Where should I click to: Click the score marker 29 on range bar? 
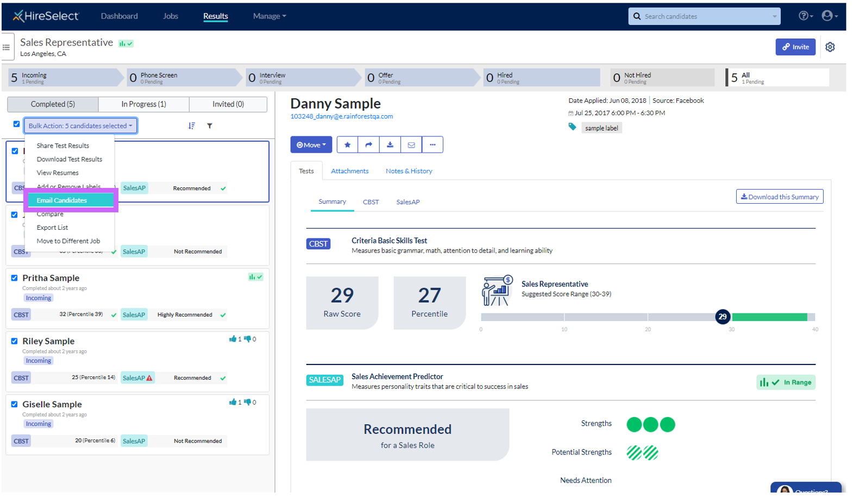(722, 317)
